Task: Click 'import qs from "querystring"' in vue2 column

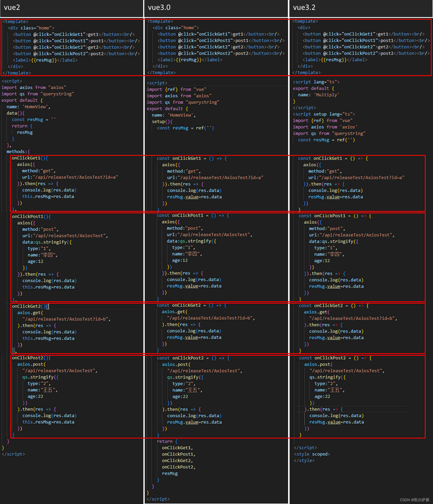Action: (37, 94)
